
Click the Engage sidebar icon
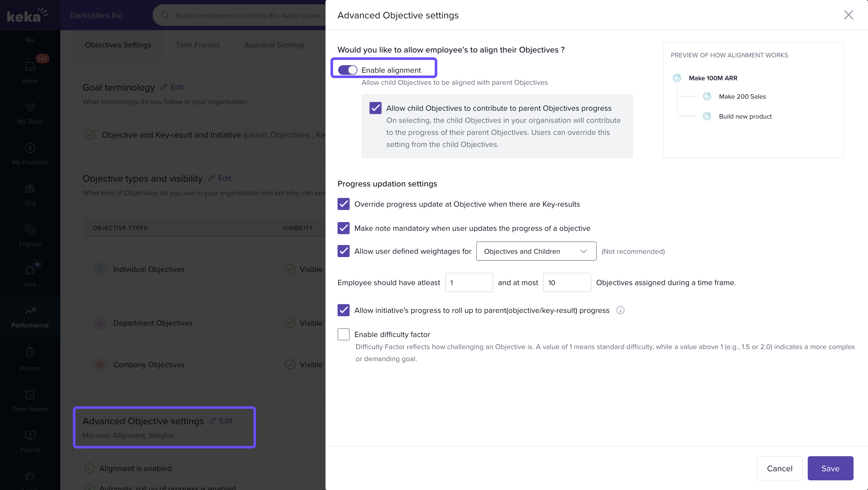click(x=30, y=230)
